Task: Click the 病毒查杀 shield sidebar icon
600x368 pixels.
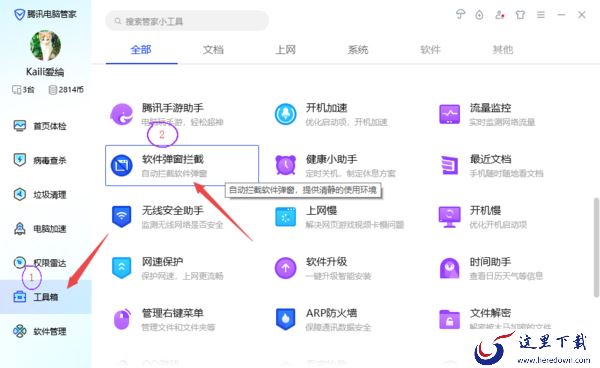Action: pos(20,160)
